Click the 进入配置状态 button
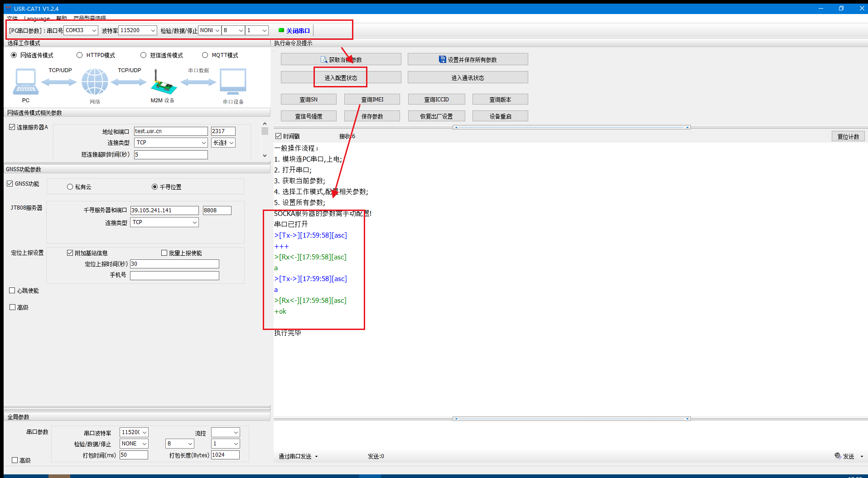Viewport: 868px width, 478px height. point(341,77)
